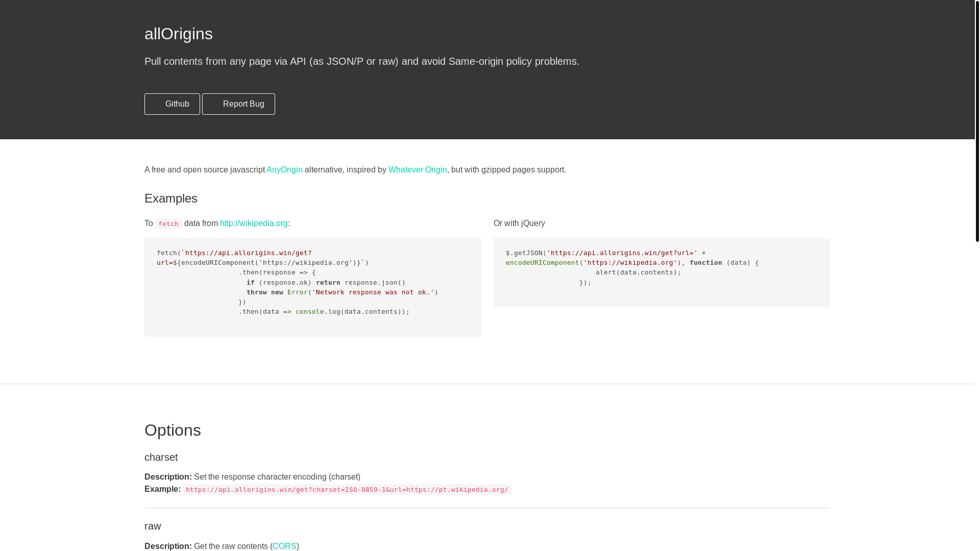Follow the AnyOrigin link
The height and width of the screenshot is (551, 980).
pyautogui.click(x=284, y=170)
